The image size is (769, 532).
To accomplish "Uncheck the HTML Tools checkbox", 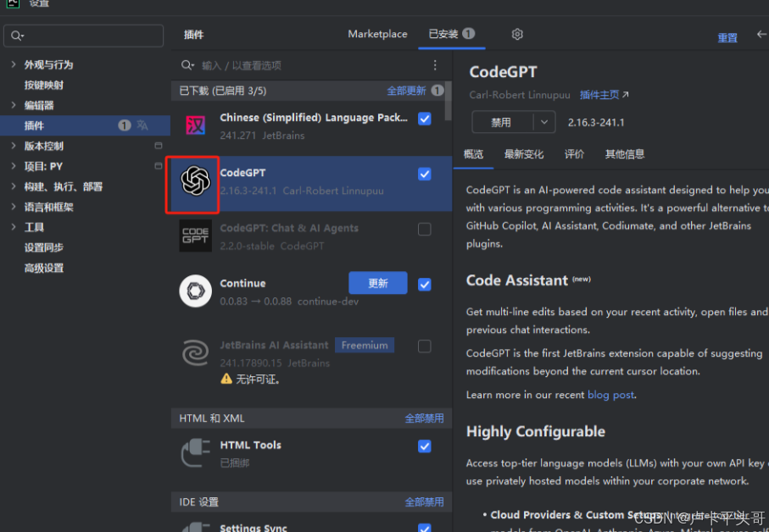I will 424,446.
